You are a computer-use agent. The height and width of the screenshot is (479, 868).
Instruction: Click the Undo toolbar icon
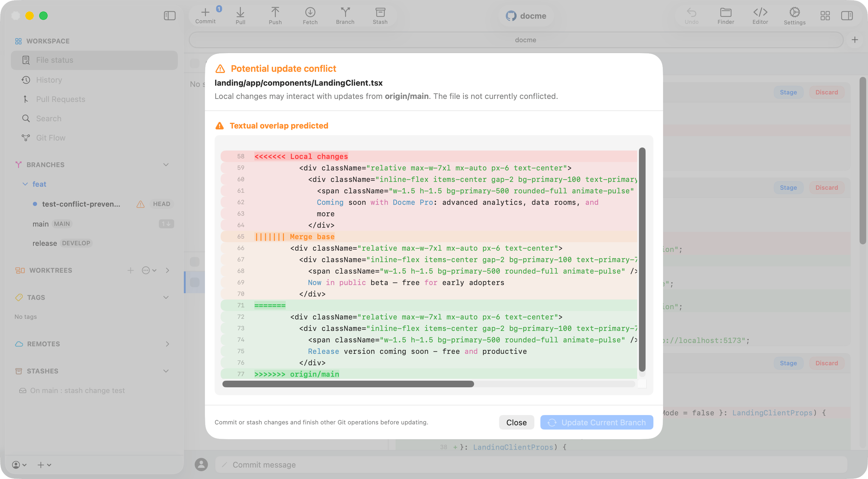pos(691,16)
